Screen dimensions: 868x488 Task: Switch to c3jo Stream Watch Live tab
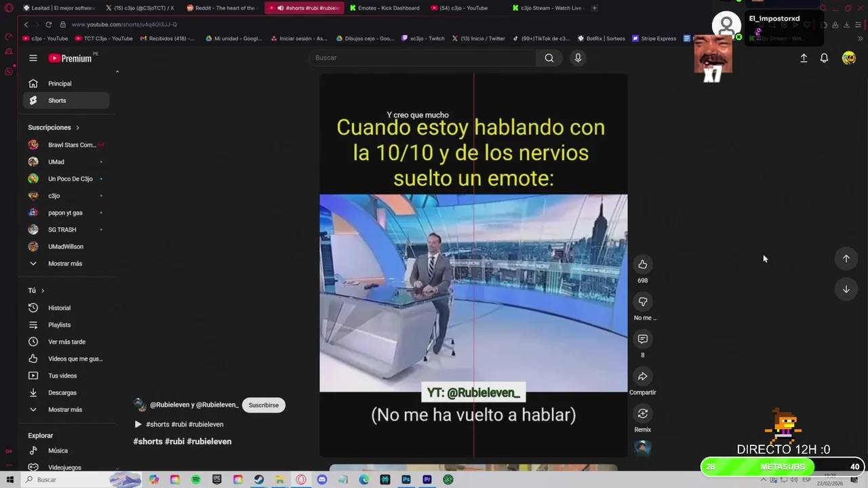click(x=547, y=8)
